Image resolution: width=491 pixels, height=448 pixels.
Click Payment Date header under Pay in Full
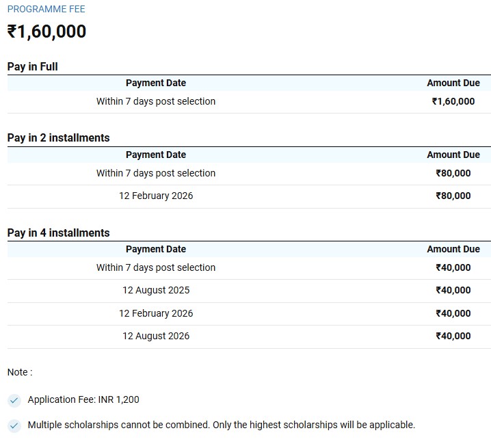tap(156, 83)
